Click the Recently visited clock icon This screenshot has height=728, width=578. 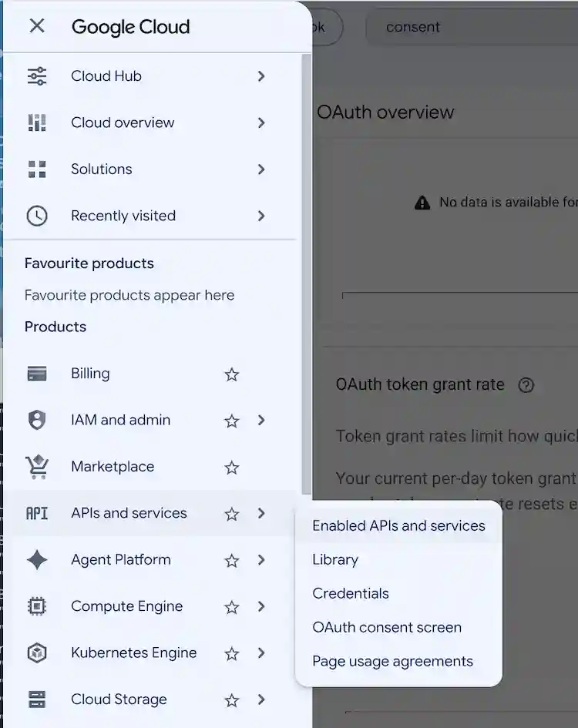[x=37, y=216]
